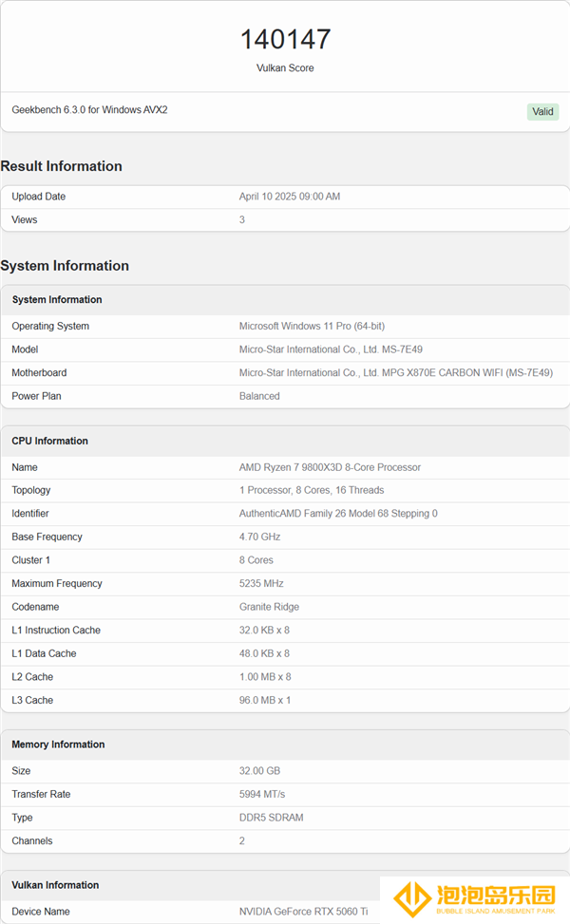570x924 pixels.
Task: Select the NVIDIA GeForce RTX 5060 Ti value
Action: [303, 912]
